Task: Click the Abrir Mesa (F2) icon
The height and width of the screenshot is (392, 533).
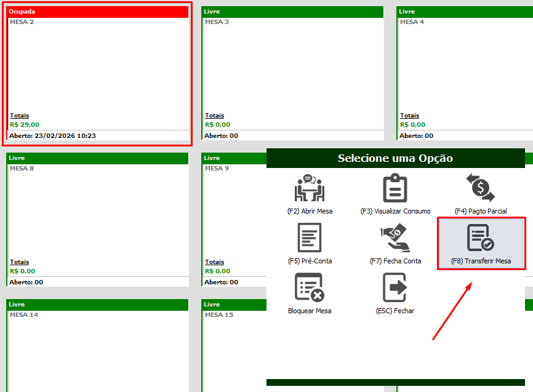Action: tap(310, 189)
